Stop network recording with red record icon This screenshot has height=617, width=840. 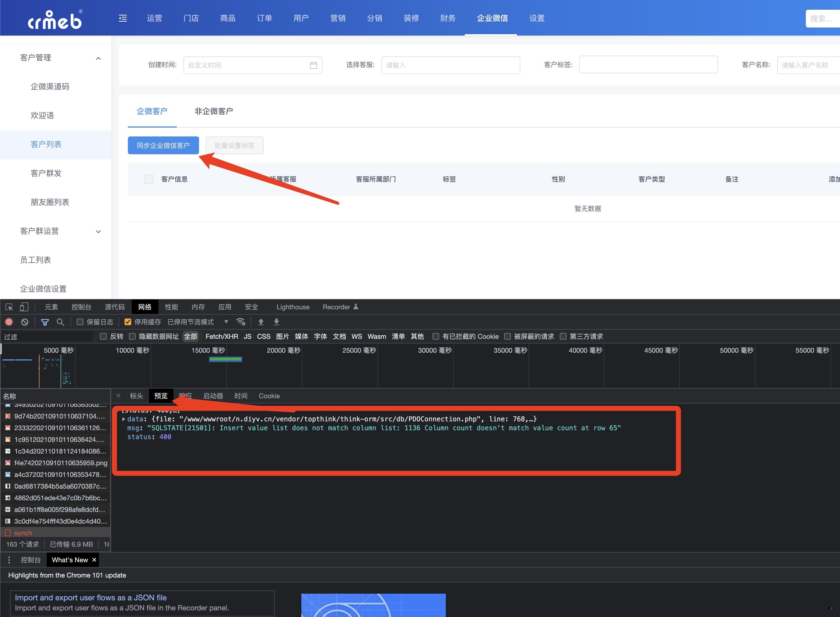tap(9, 322)
